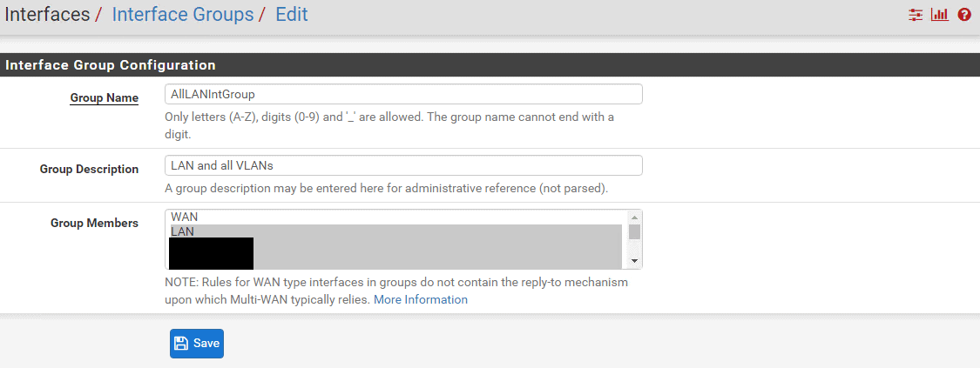Click the Group Description label
This screenshot has height=368, width=980.
90,169
